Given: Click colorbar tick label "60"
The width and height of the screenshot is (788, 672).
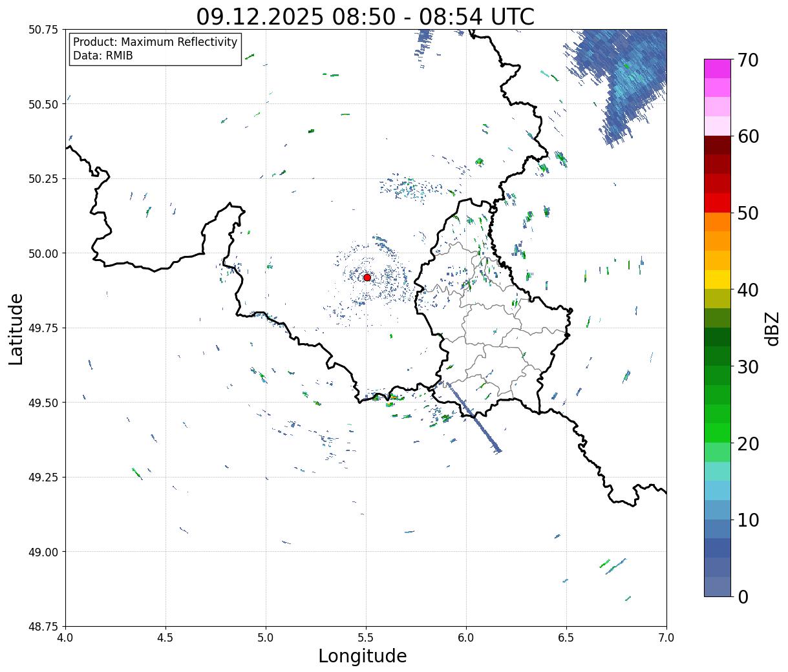Looking at the screenshot, I should 748,136.
